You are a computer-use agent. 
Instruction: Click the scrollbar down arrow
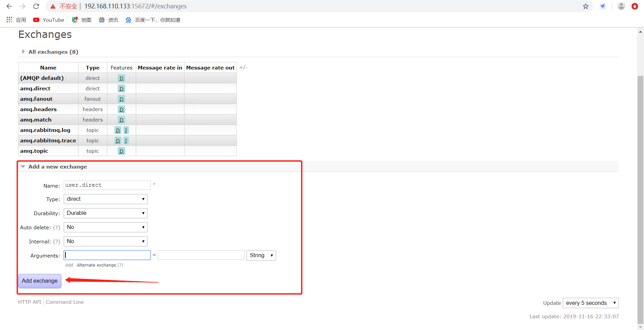[x=640, y=327]
